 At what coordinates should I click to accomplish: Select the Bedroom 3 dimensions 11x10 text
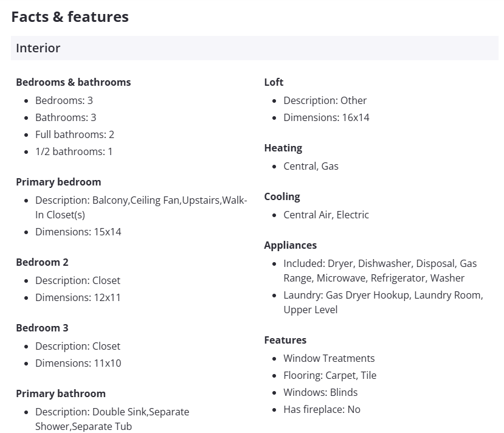click(x=78, y=363)
